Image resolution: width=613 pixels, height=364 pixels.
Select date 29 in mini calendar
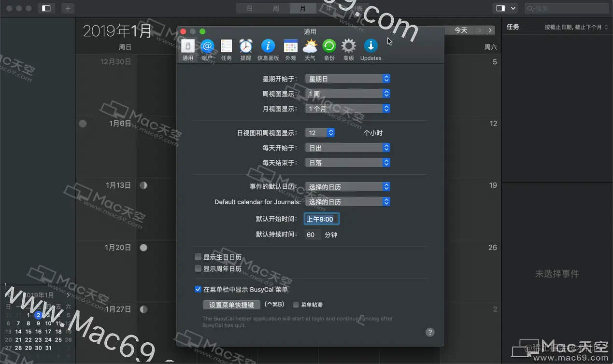29,348
